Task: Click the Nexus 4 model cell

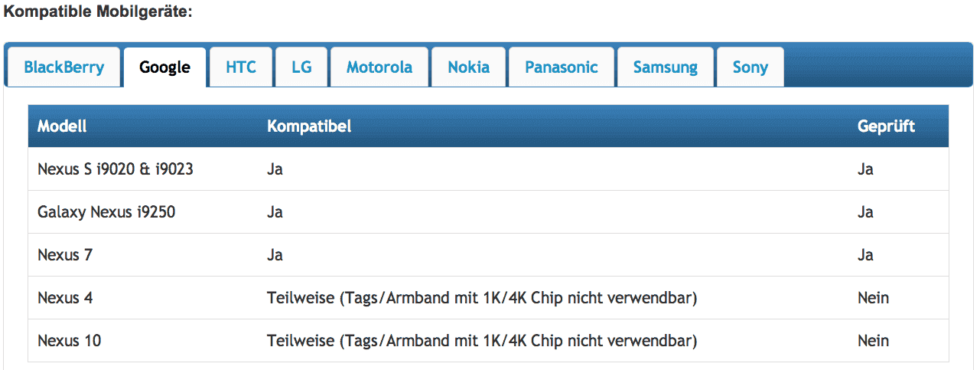Action: pyautogui.click(x=65, y=298)
